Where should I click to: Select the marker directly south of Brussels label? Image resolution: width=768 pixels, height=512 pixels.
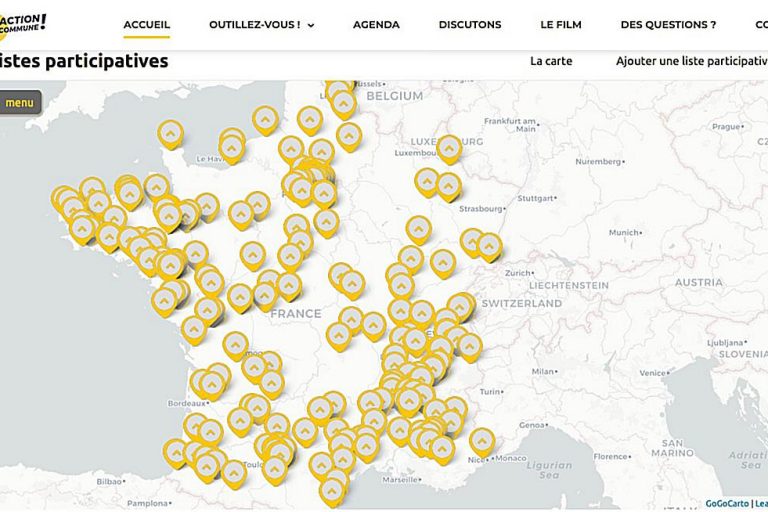[x=343, y=103]
